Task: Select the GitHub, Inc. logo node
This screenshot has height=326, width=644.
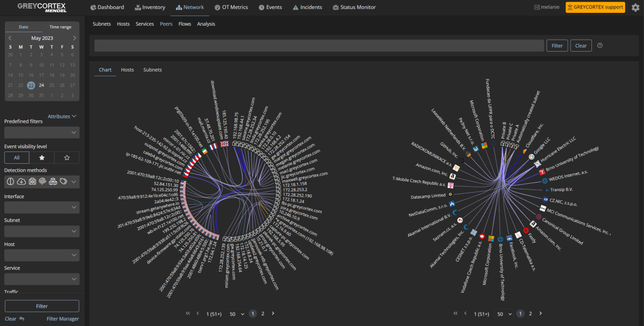Action: 462,161
